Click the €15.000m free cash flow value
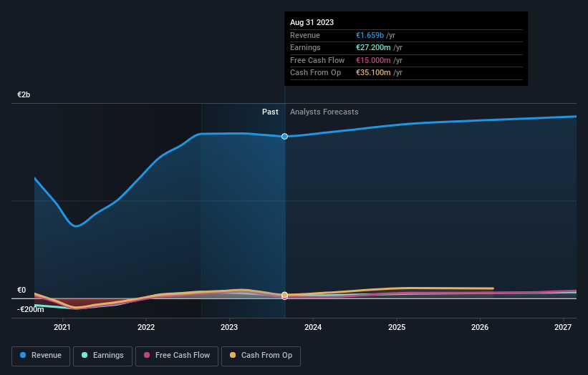The width and height of the screenshot is (588, 375). point(373,60)
